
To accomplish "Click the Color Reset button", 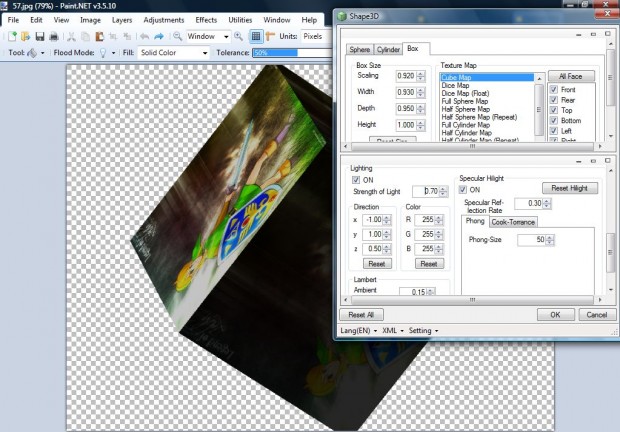I will pyautogui.click(x=429, y=264).
